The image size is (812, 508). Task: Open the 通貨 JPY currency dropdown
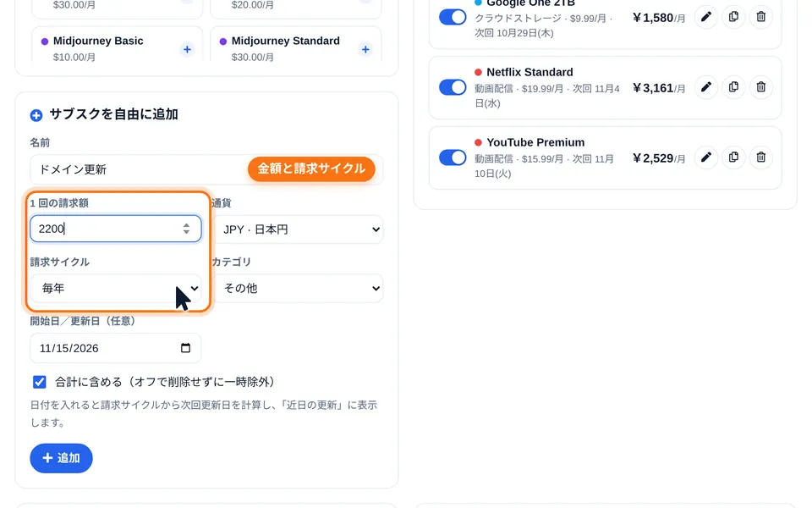298,229
